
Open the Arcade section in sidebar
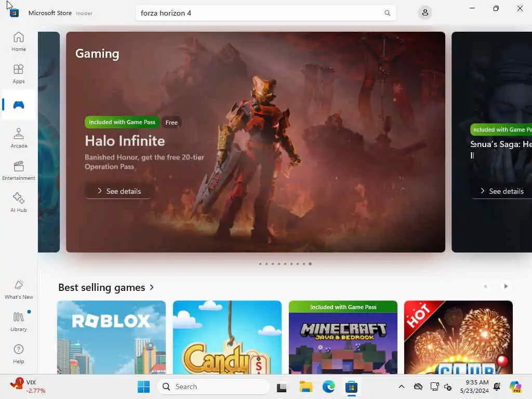pos(19,138)
